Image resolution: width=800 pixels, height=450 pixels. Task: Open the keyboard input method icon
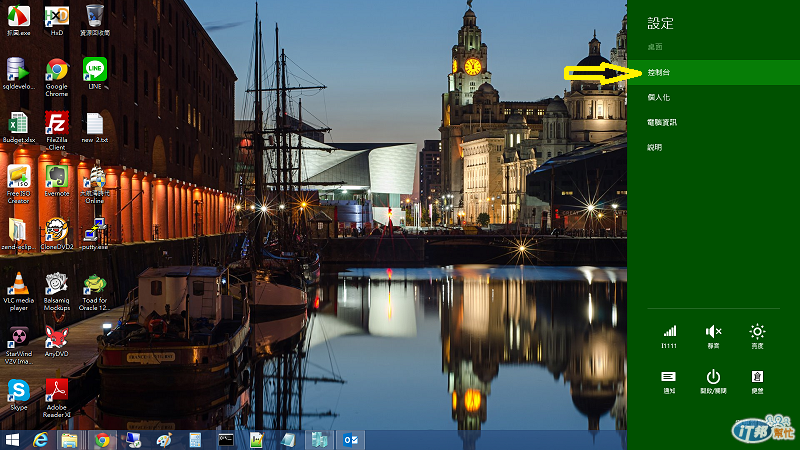click(x=757, y=377)
